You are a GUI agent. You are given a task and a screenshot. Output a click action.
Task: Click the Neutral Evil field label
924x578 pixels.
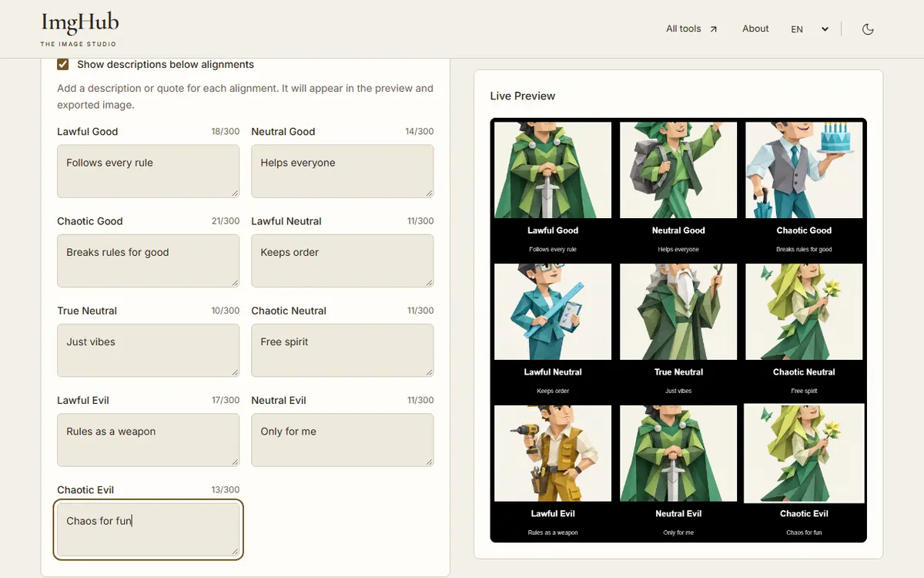point(279,401)
